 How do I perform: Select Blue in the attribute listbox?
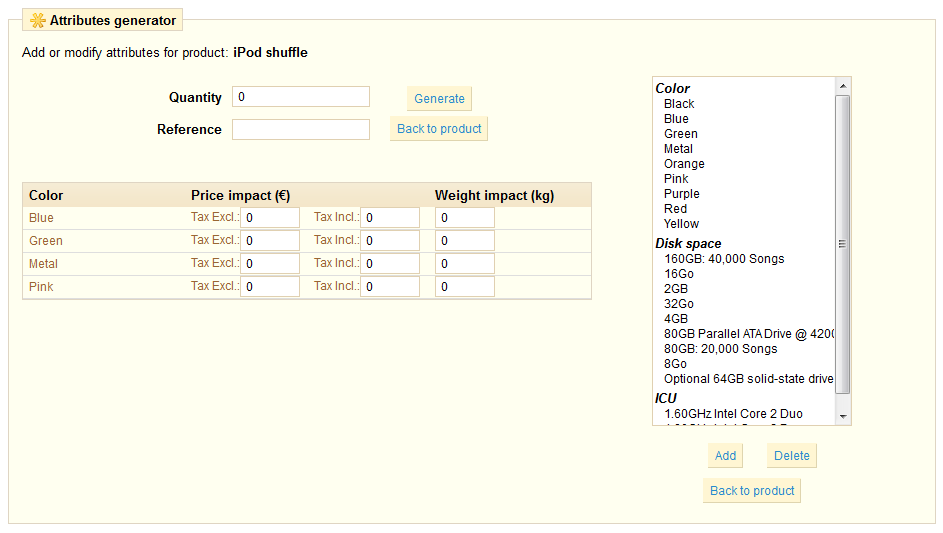tap(676, 119)
